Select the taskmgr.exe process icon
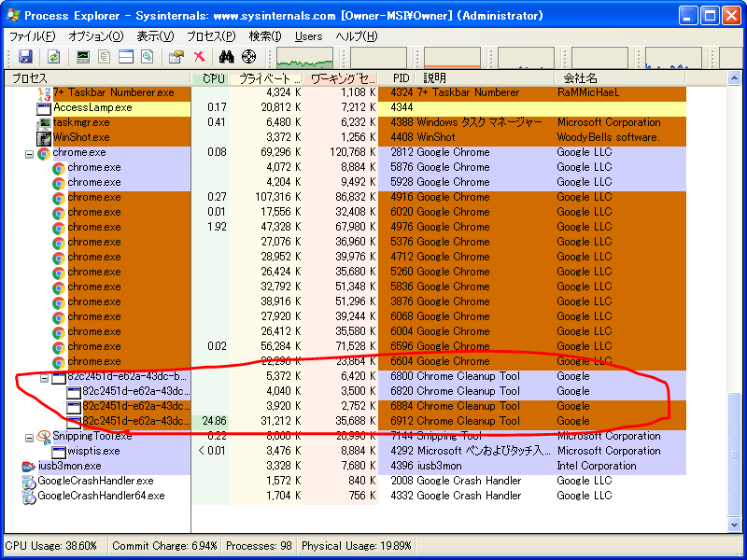 [44, 123]
